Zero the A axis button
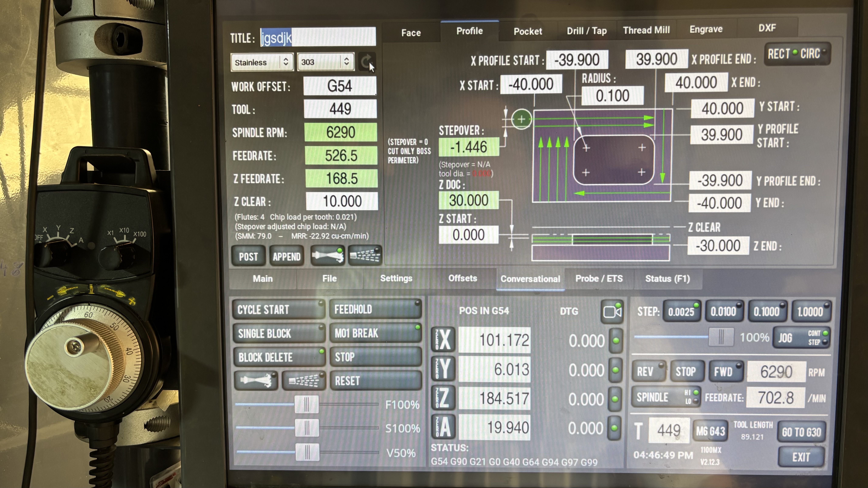 pos(443,427)
